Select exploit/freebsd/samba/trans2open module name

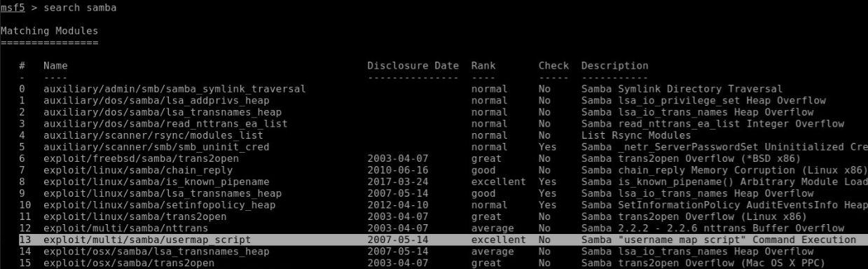point(140,158)
